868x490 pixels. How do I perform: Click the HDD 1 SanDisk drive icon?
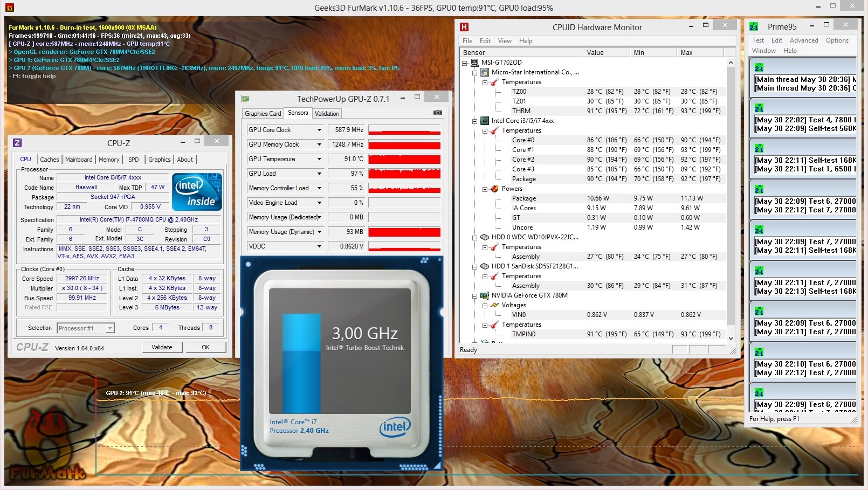click(485, 266)
